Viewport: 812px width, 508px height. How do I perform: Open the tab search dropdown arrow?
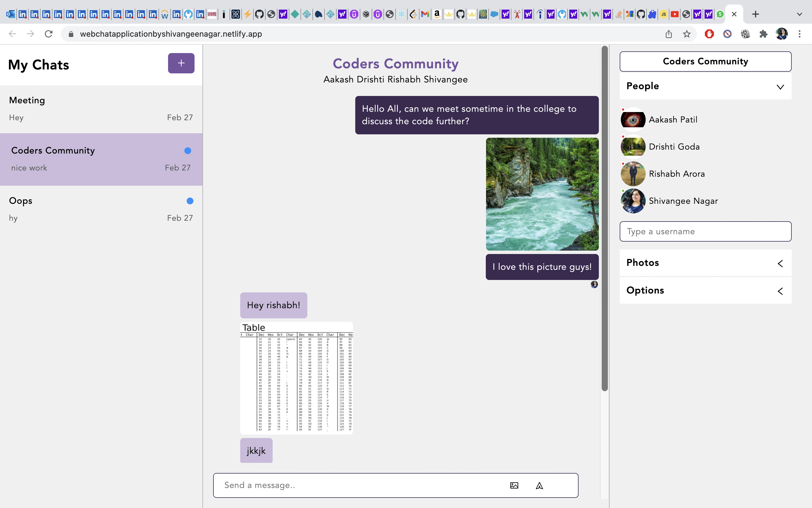click(x=800, y=14)
